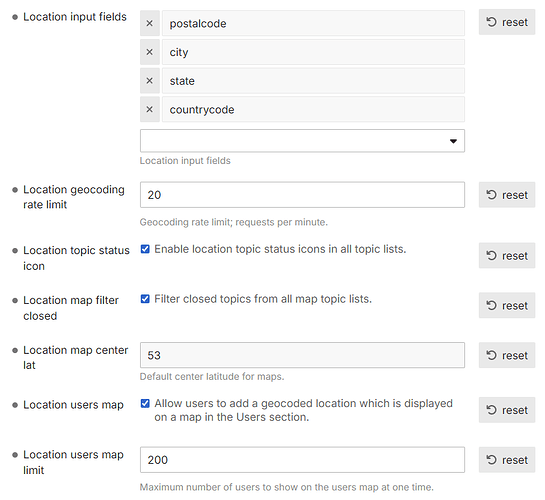The width and height of the screenshot is (545, 500).
Task: Remove the state field with its X icon
Action: coord(149,81)
